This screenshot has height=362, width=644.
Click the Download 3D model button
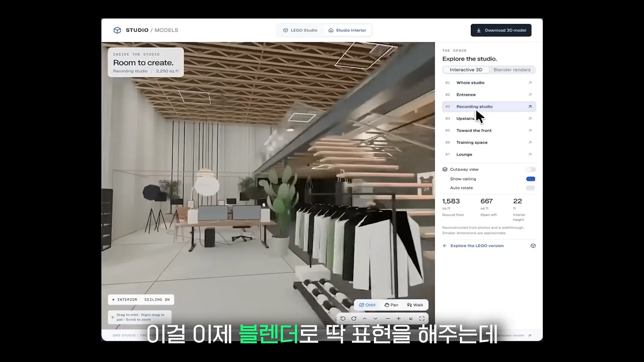click(x=501, y=30)
